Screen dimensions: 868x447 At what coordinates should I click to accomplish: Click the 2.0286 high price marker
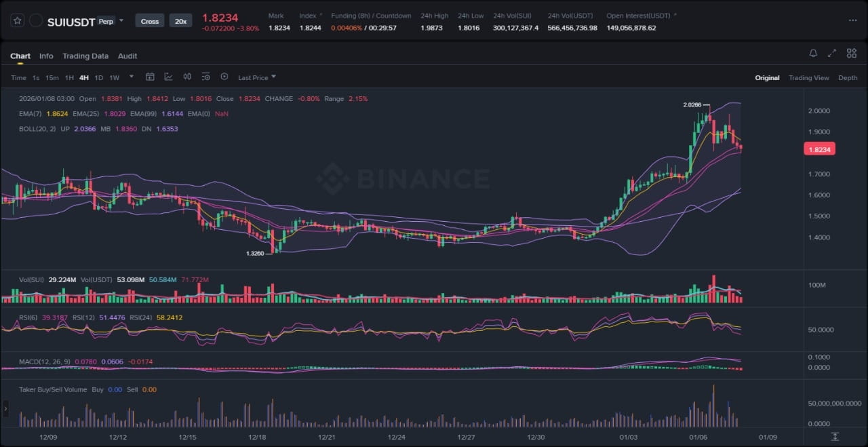[693, 105]
